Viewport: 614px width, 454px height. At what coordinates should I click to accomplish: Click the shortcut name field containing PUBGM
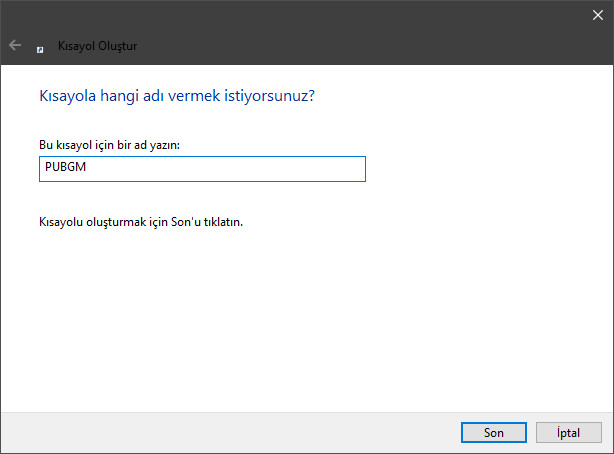click(x=202, y=169)
